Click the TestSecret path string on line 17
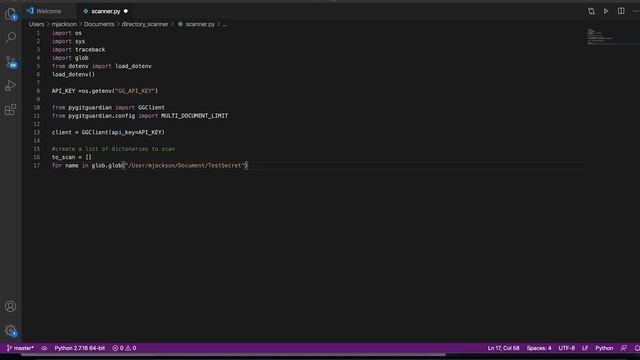Viewport: 640px width, 360px height. click(186, 165)
